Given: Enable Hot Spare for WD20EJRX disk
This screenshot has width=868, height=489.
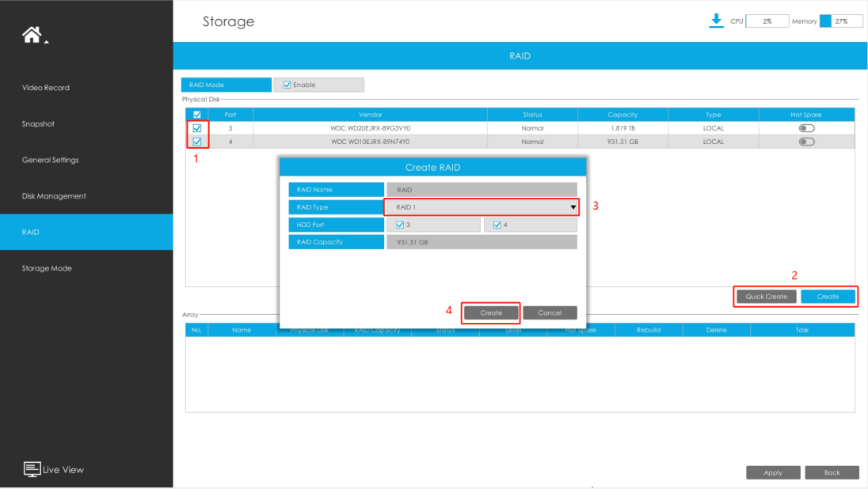Looking at the screenshot, I should coord(806,127).
